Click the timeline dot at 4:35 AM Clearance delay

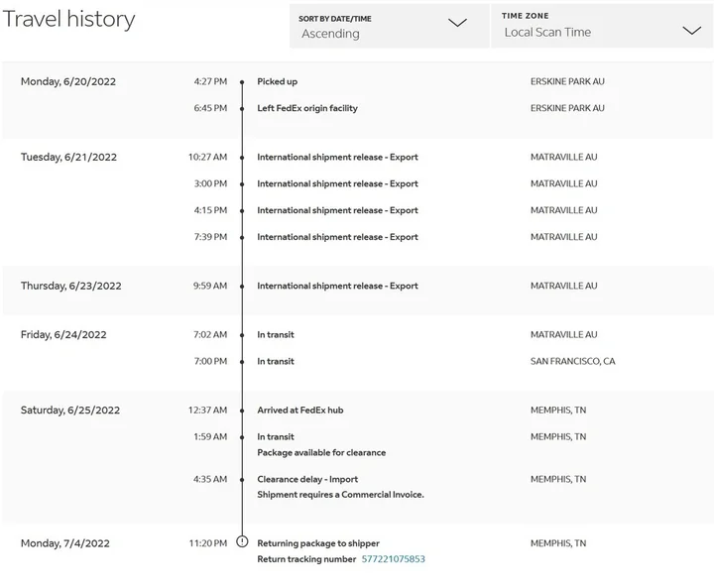tap(242, 479)
